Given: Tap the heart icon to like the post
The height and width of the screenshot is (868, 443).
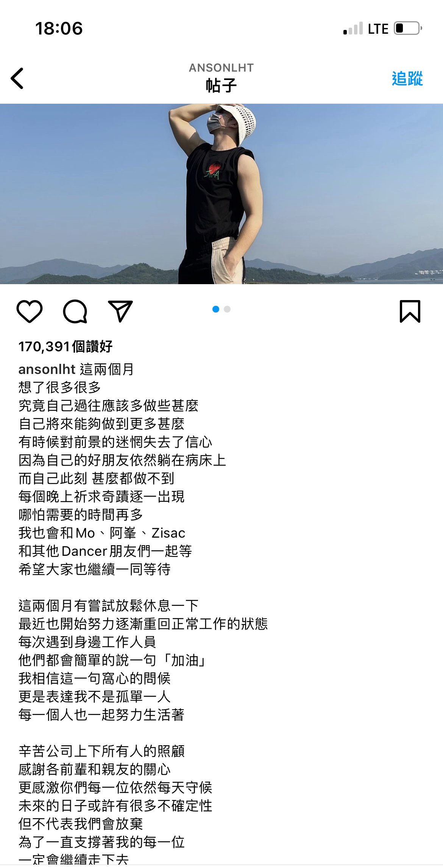Looking at the screenshot, I should coord(30,311).
